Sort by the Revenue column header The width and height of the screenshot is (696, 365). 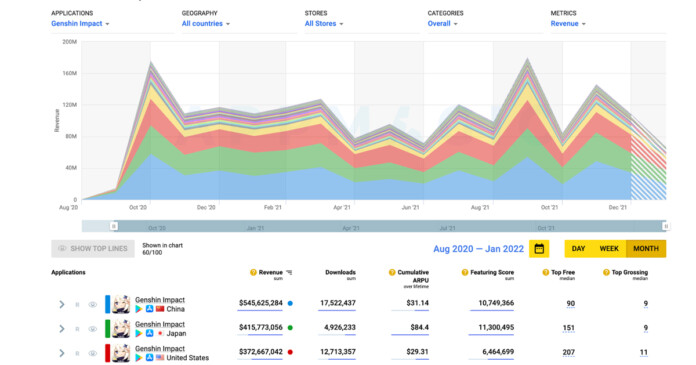tap(271, 272)
